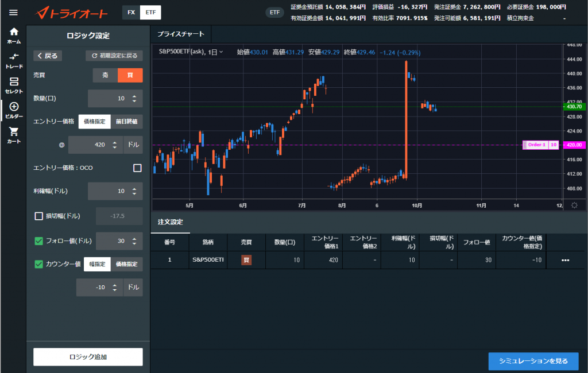Click the 430.70 current price label
The image size is (588, 373).
(574, 107)
